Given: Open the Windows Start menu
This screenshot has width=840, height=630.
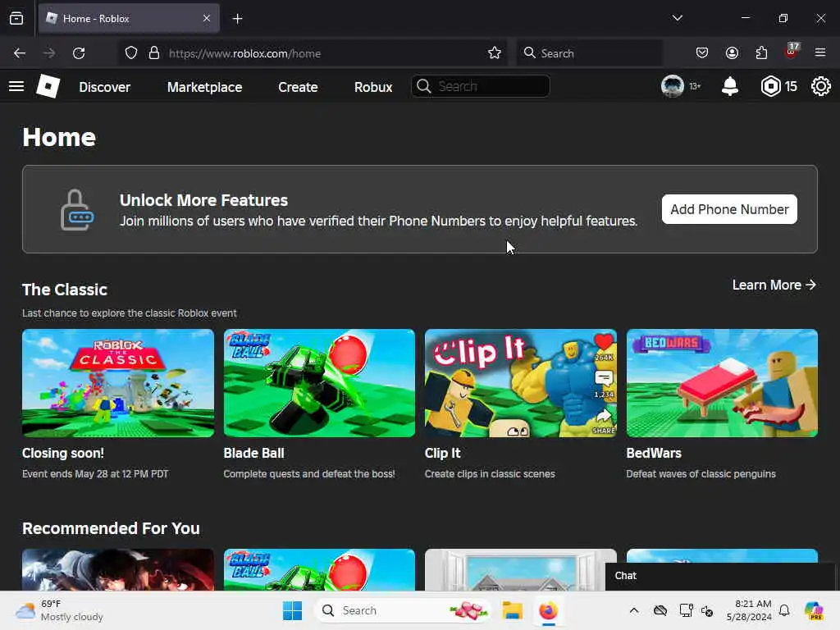Looking at the screenshot, I should [x=293, y=610].
